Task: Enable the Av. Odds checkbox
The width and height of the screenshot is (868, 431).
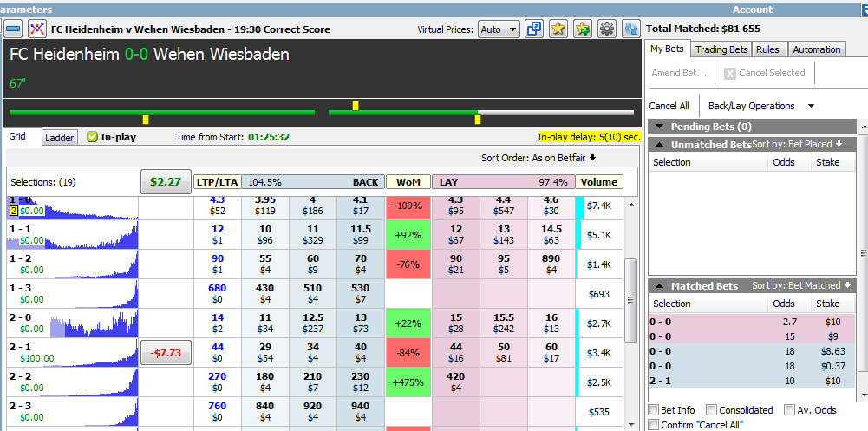Action: [789, 410]
